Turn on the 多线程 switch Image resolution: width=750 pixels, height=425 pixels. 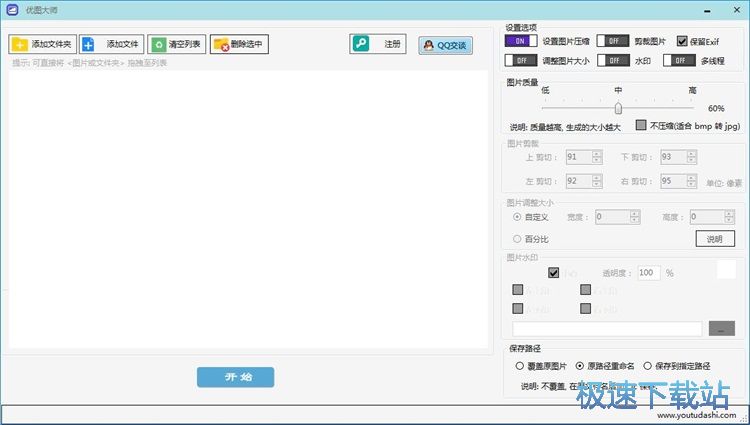(679, 60)
